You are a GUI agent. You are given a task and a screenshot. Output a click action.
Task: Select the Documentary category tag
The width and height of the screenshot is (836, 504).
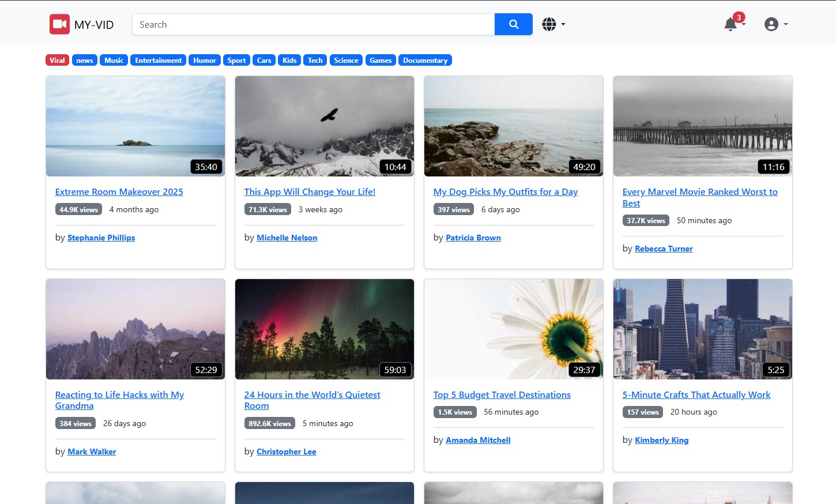pos(425,60)
